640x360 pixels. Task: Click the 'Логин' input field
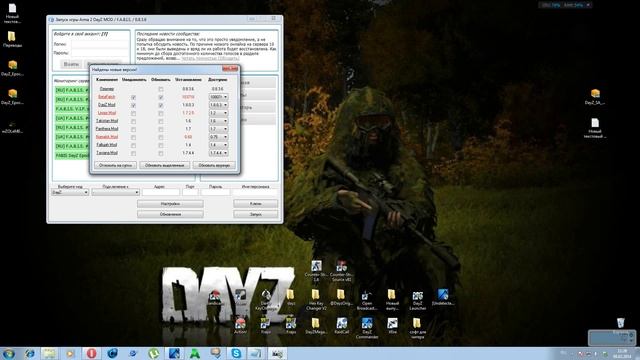point(100,44)
